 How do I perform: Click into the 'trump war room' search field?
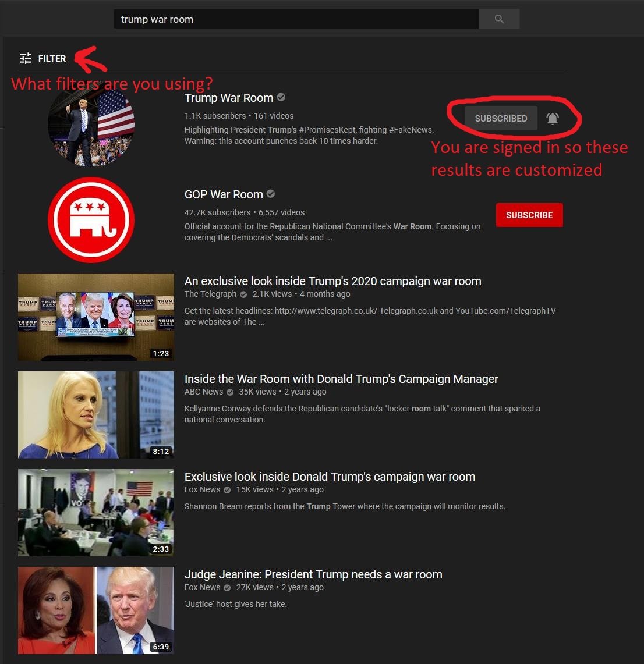pyautogui.click(x=296, y=19)
